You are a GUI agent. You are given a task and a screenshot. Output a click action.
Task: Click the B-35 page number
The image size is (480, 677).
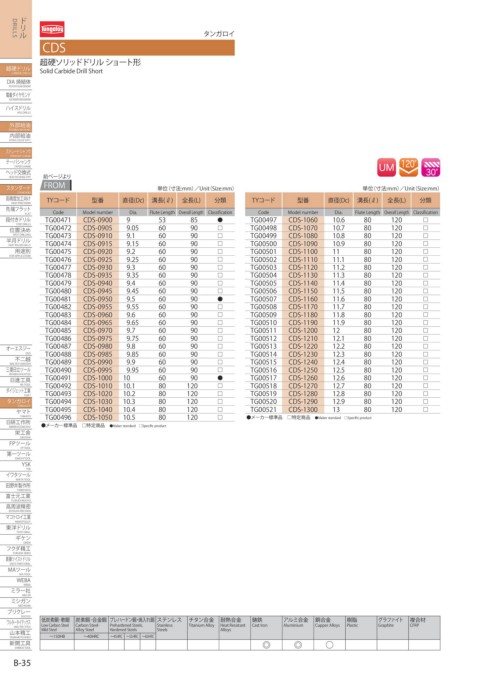(x=22, y=663)
